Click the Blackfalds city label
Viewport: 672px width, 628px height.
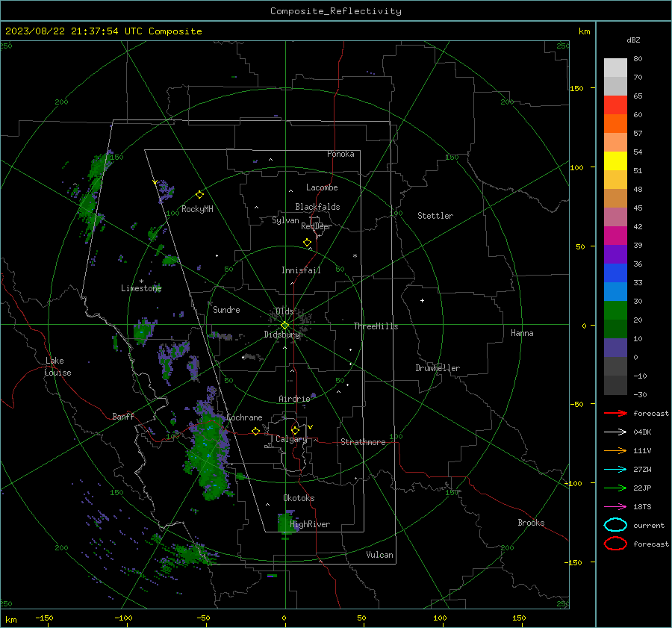[x=317, y=207]
